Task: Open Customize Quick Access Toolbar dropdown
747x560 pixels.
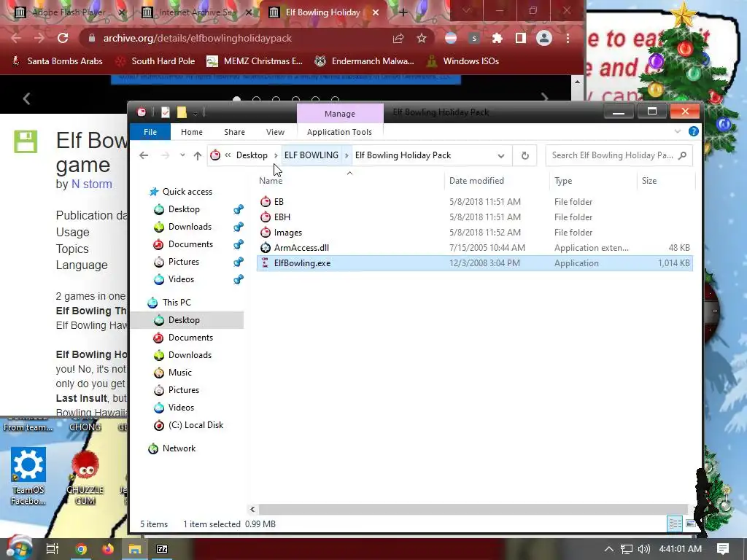Action: 195,113
